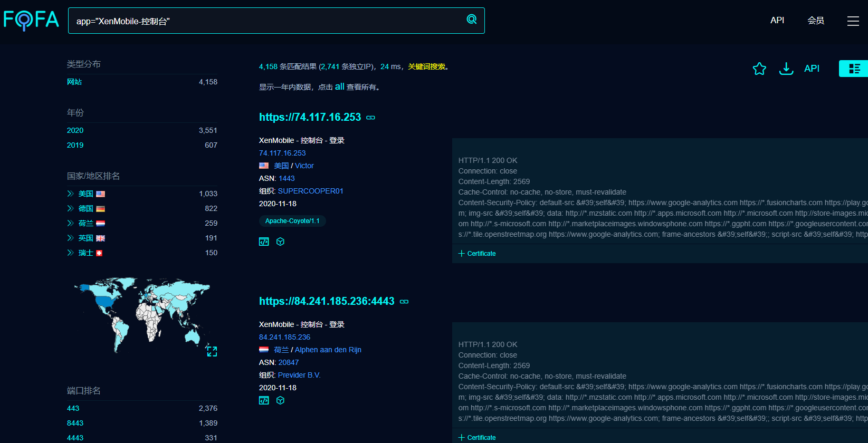Open the API menu in header

pos(777,20)
